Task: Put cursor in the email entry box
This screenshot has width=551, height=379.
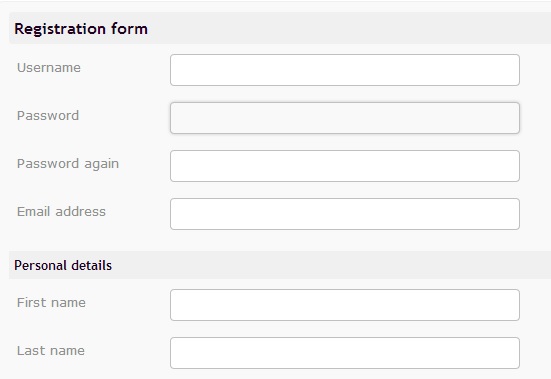Action: click(x=345, y=214)
